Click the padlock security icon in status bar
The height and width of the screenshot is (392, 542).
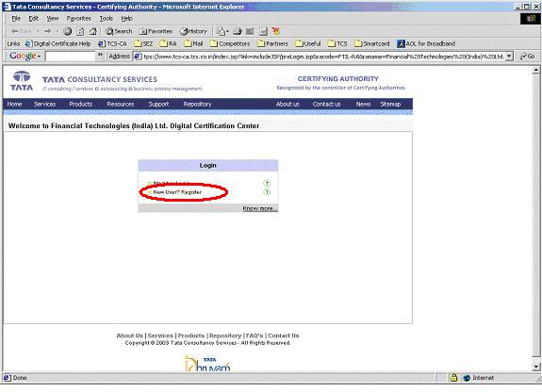pos(453,378)
